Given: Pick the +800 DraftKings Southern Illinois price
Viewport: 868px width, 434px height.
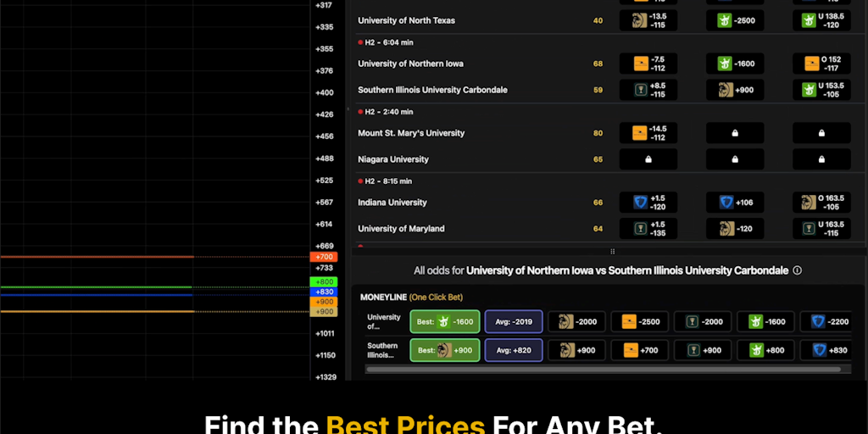Looking at the screenshot, I should pos(765,350).
